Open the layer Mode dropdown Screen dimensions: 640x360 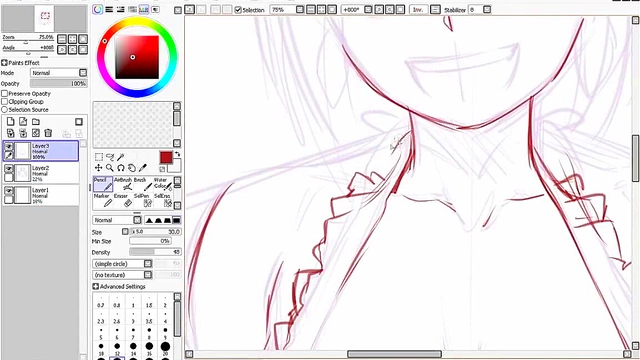point(59,73)
